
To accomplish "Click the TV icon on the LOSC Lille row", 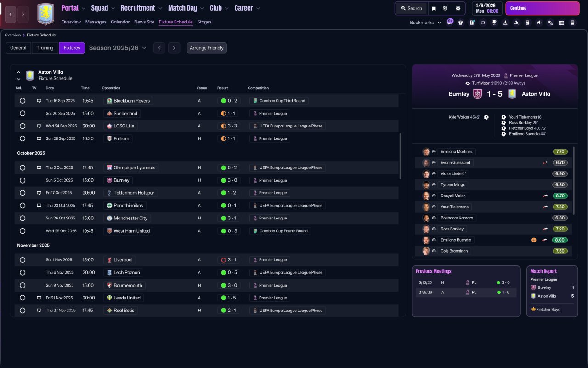I will tap(39, 126).
